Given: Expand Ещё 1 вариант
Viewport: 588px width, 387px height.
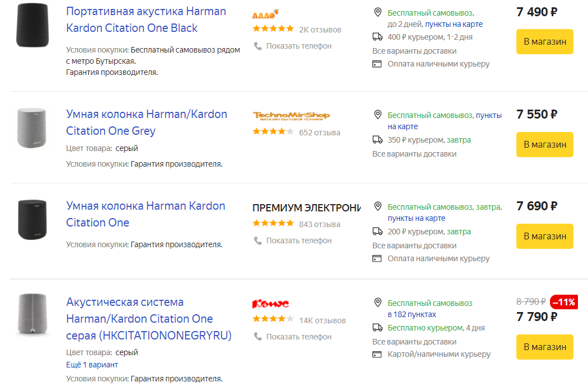Looking at the screenshot, I should (x=92, y=365).
